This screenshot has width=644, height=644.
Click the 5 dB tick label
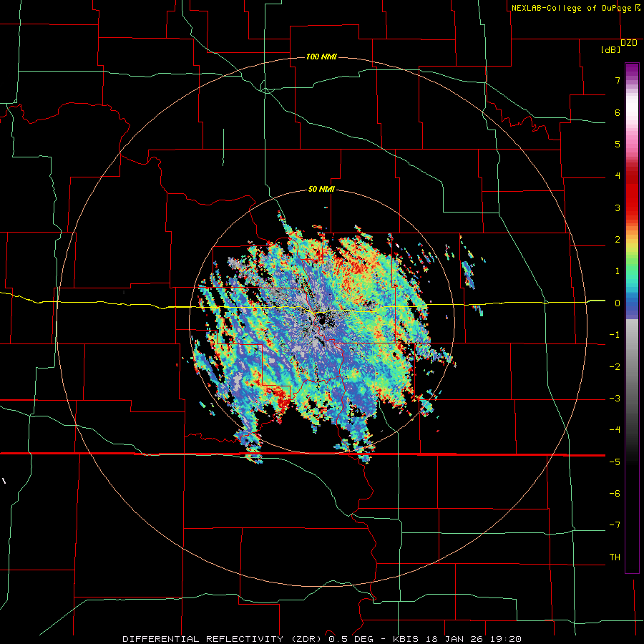pos(618,144)
